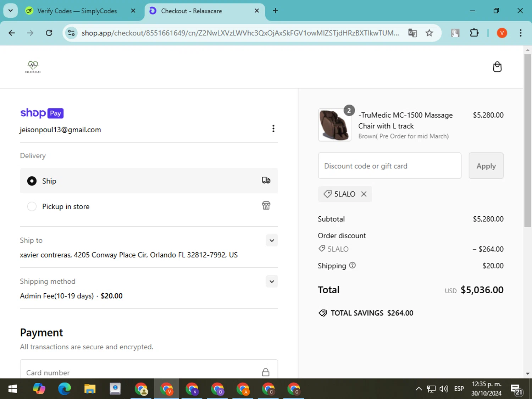Open a new browser tab
The width and height of the screenshot is (532, 399).
[x=275, y=11]
